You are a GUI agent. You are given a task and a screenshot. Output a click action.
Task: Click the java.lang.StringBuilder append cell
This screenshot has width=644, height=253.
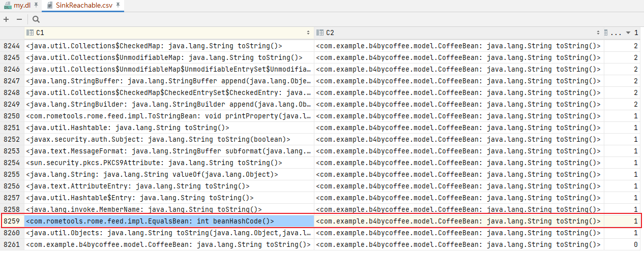point(169,104)
